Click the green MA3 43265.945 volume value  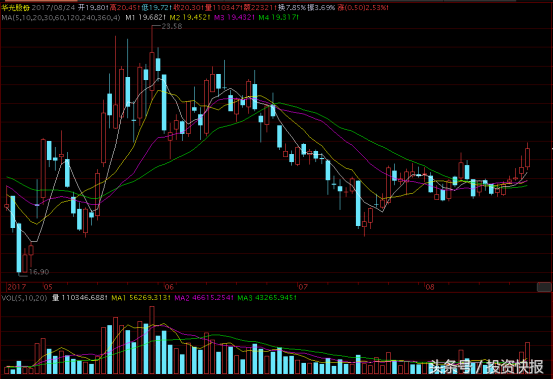click(267, 298)
